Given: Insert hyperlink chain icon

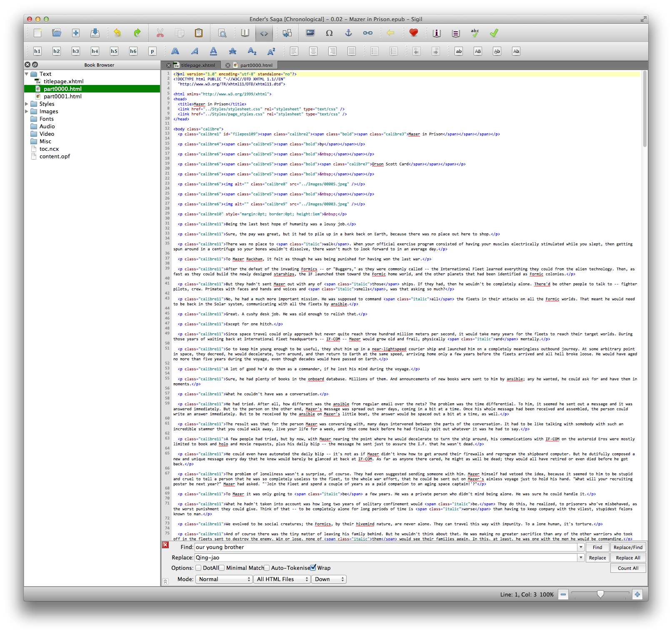Looking at the screenshot, I should click(368, 33).
